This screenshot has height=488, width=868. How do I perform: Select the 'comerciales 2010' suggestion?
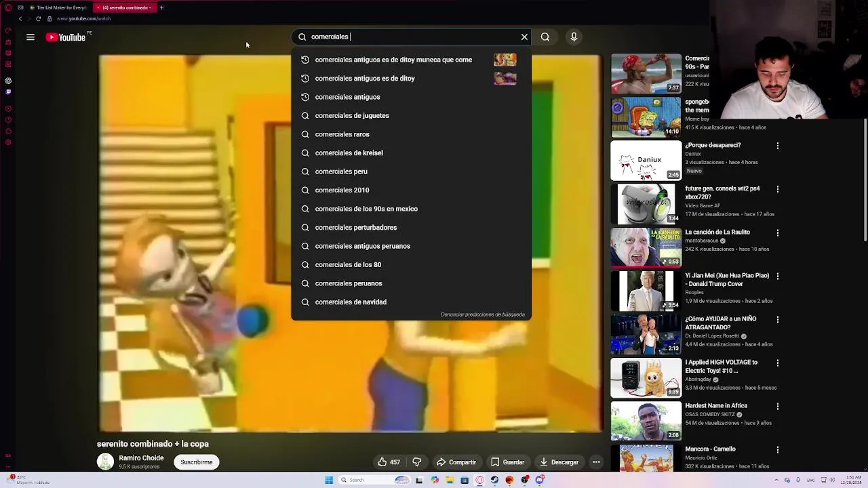(x=411, y=190)
